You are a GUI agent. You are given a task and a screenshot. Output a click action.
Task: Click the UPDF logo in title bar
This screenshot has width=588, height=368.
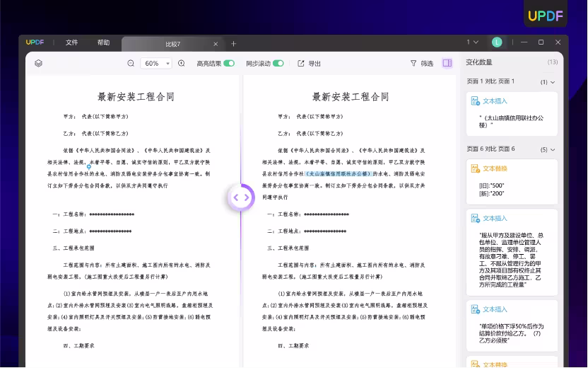click(35, 42)
